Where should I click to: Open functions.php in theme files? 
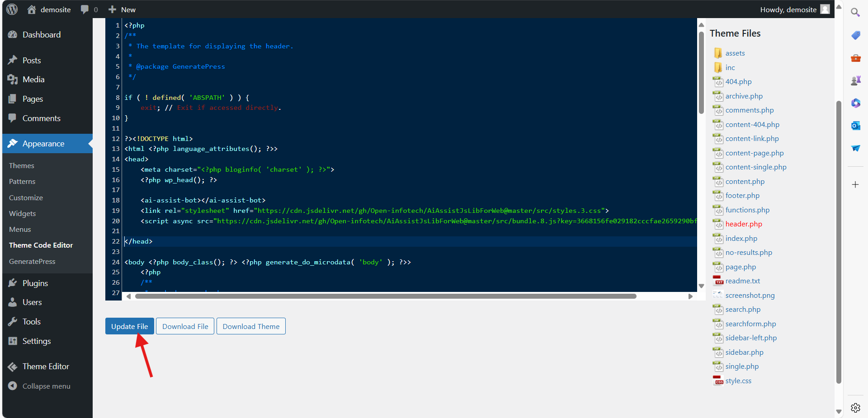(x=747, y=210)
